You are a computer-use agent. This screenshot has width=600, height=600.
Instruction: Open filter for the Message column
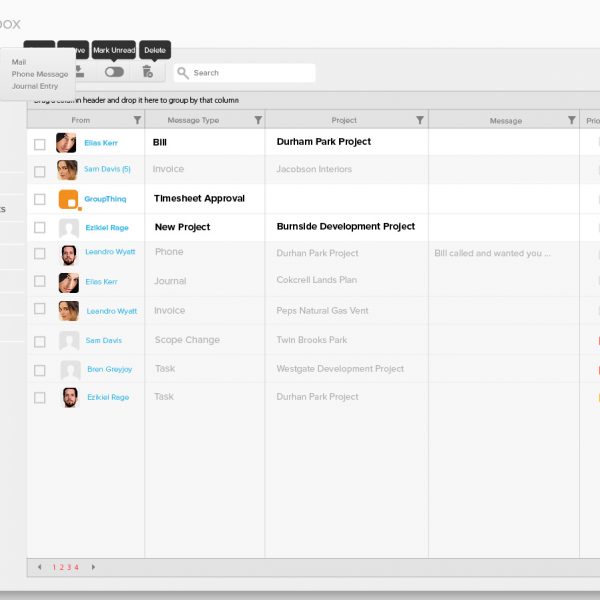572,120
